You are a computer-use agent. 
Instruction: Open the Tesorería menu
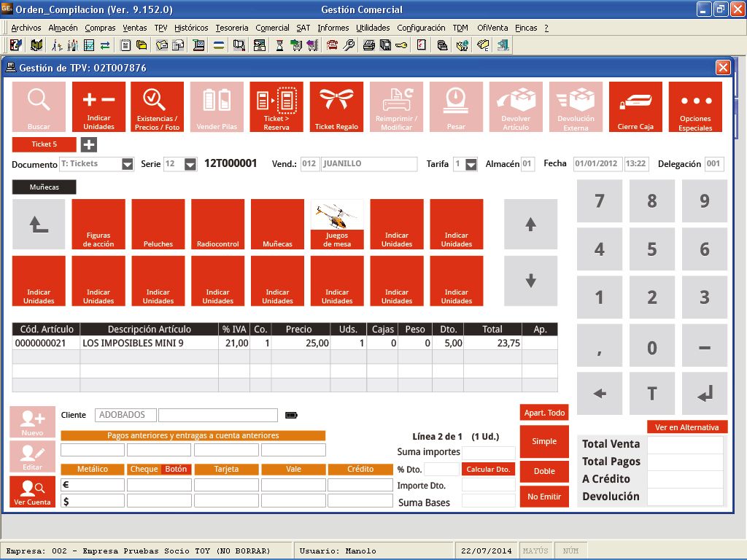pos(231,28)
